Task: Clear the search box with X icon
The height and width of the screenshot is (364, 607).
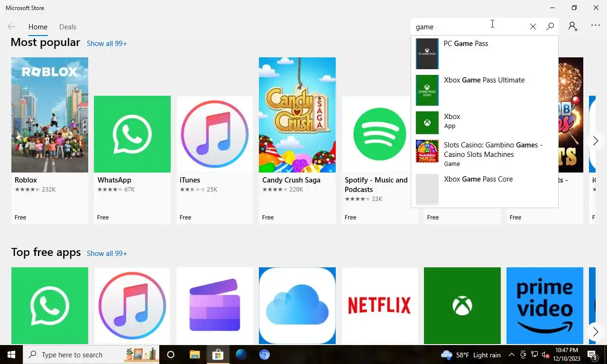Action: (x=533, y=27)
